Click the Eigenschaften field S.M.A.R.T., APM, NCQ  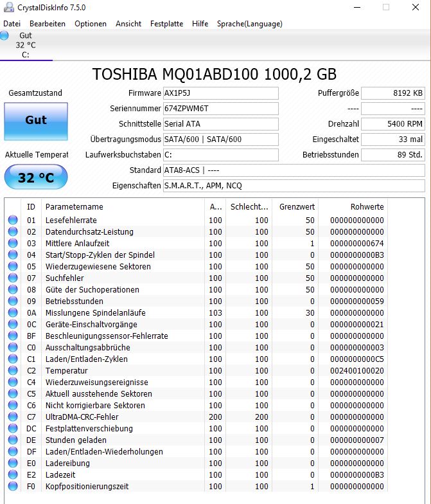(294, 186)
